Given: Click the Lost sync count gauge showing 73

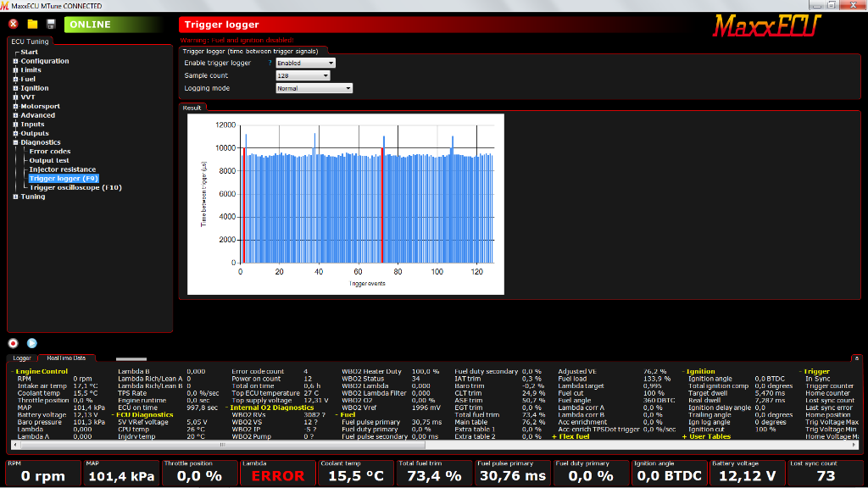Looking at the screenshot, I should coord(826,473).
